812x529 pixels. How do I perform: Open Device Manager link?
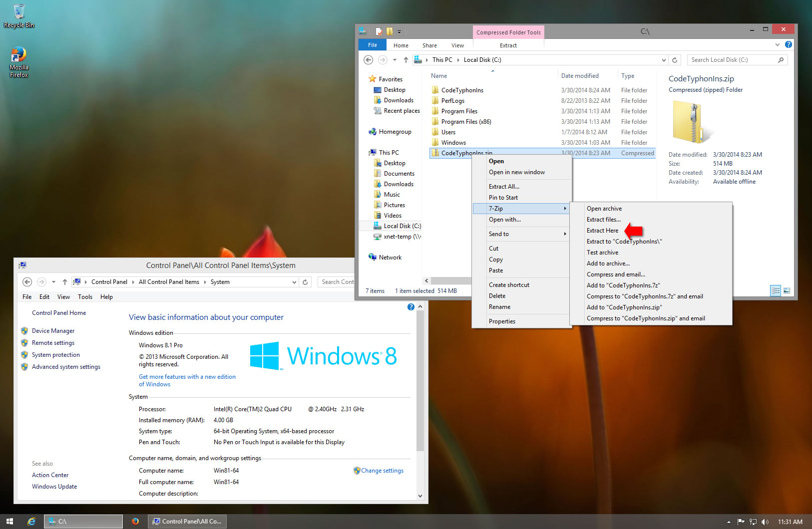click(x=53, y=331)
